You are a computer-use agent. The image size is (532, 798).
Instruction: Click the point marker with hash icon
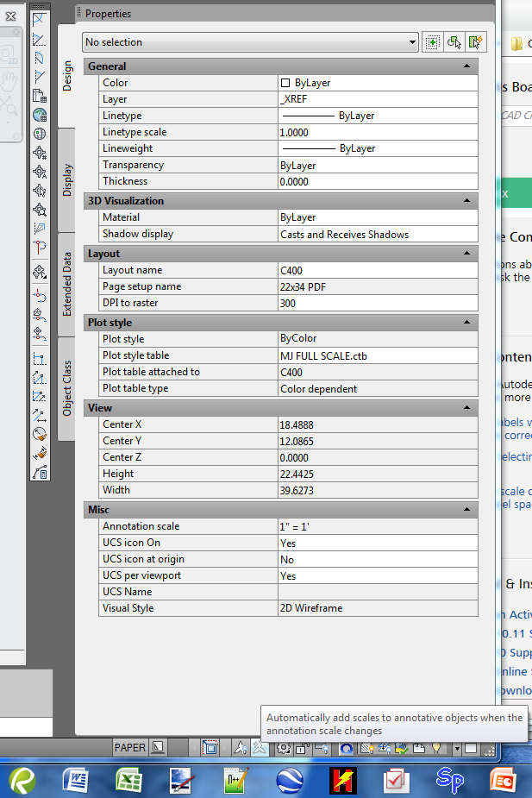(x=40, y=153)
